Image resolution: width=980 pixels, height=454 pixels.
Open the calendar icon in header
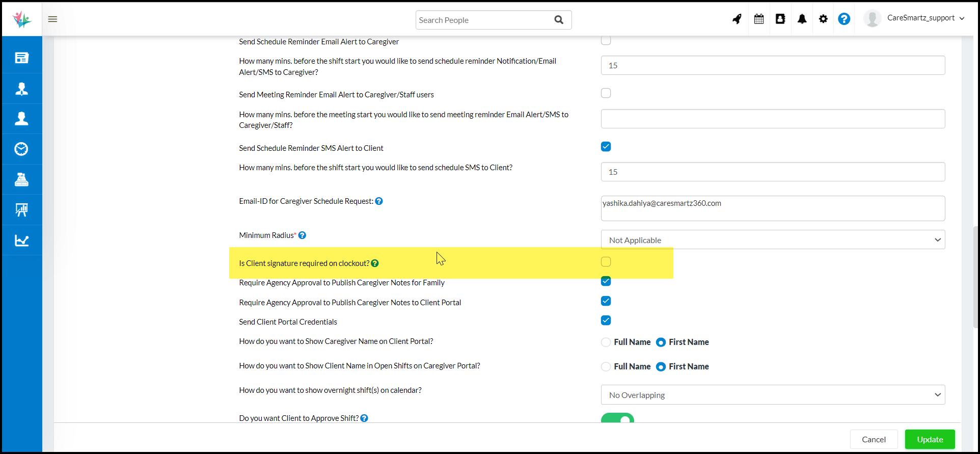pyautogui.click(x=759, y=19)
